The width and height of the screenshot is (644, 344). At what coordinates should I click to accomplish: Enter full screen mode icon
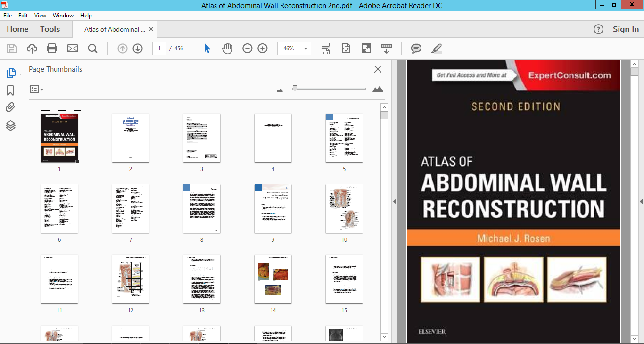366,49
